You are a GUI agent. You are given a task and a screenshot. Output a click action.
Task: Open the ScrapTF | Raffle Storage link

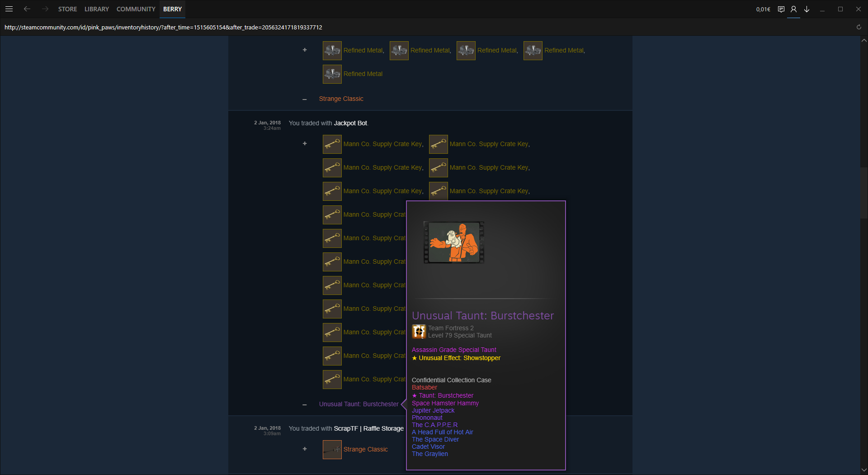point(368,428)
